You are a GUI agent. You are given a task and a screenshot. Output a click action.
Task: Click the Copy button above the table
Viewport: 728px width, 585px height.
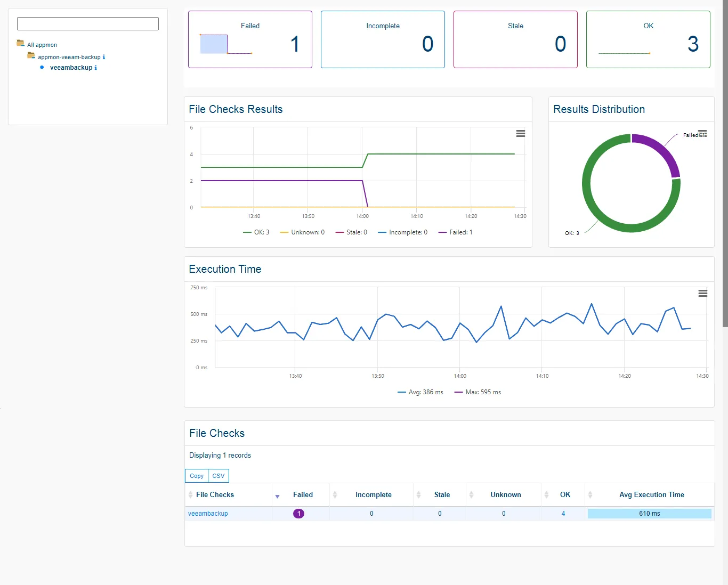coord(196,476)
